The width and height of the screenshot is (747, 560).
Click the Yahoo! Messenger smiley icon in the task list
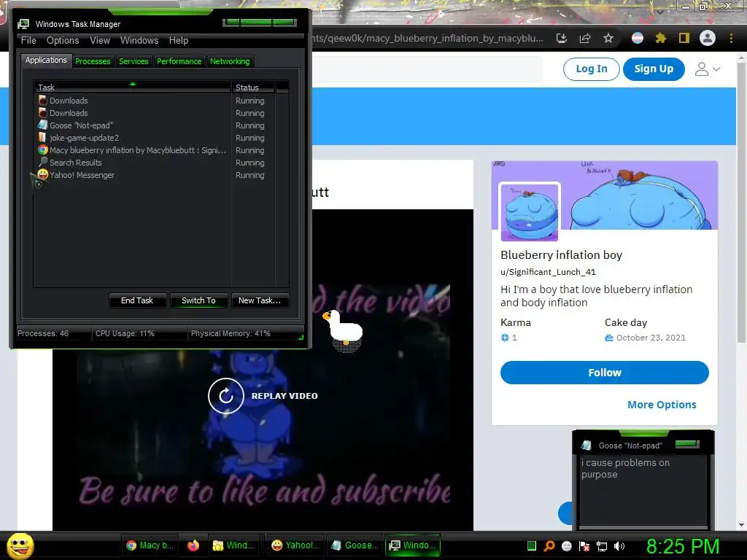43,174
